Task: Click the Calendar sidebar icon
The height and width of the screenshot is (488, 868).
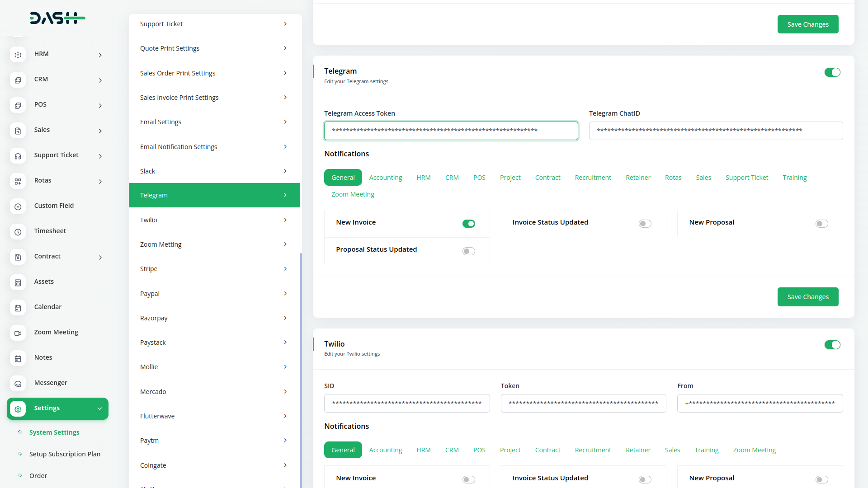Action: (x=18, y=308)
